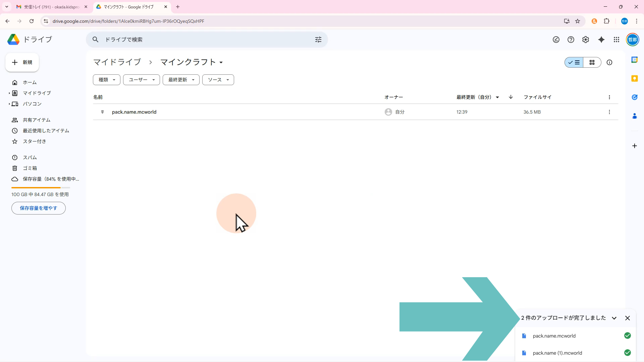Open ゴミ箱 in the sidebar
Image resolution: width=644 pixels, height=362 pixels.
(30, 168)
